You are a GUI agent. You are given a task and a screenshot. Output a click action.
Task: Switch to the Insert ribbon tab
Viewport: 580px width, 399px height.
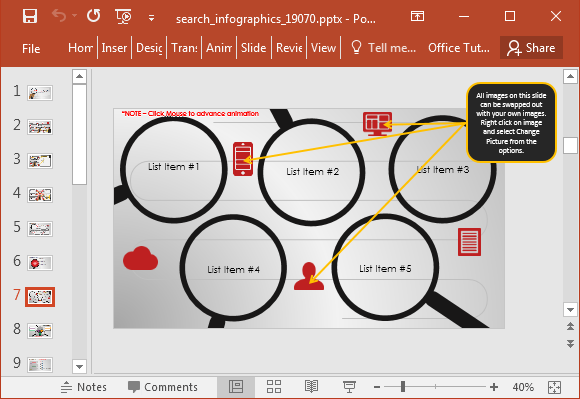[x=114, y=48]
